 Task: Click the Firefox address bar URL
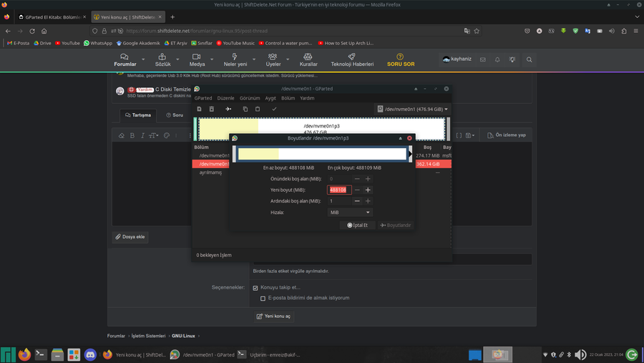[x=197, y=31]
